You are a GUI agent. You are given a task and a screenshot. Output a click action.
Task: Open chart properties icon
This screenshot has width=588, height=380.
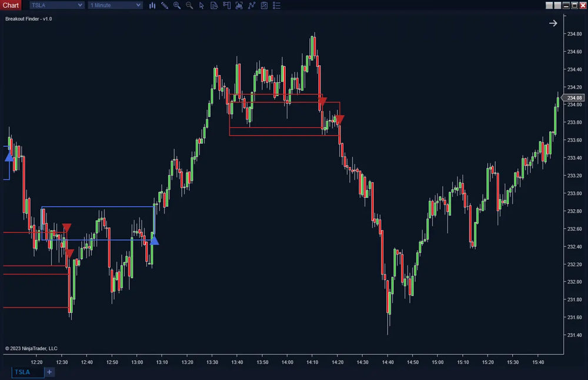coord(263,5)
